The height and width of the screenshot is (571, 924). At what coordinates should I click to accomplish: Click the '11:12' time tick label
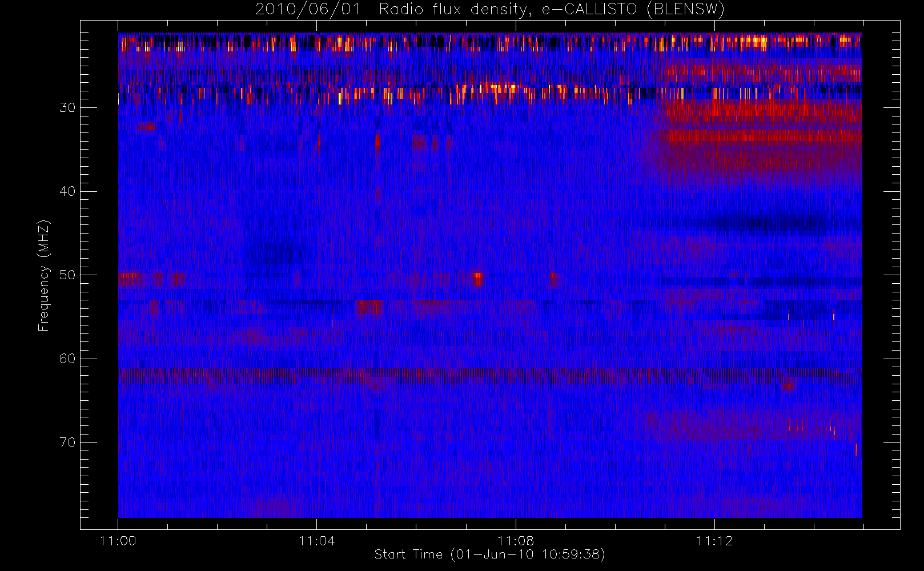pyautogui.click(x=714, y=541)
